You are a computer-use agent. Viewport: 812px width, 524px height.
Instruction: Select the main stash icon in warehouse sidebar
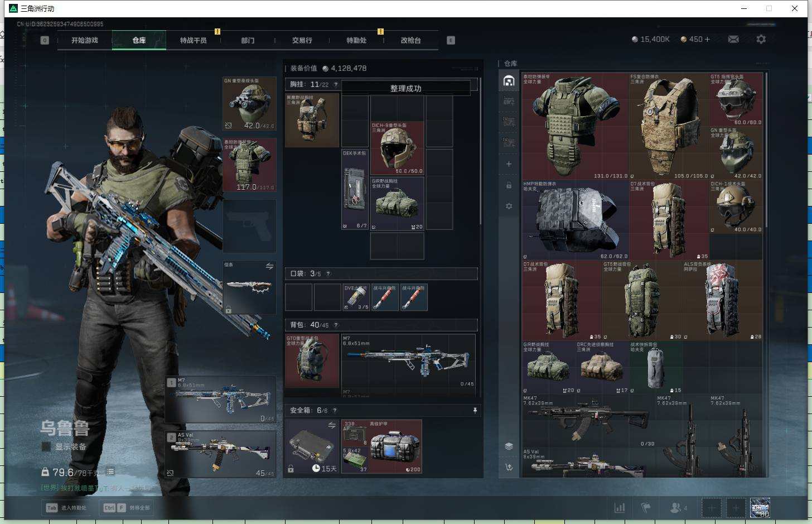click(x=509, y=81)
